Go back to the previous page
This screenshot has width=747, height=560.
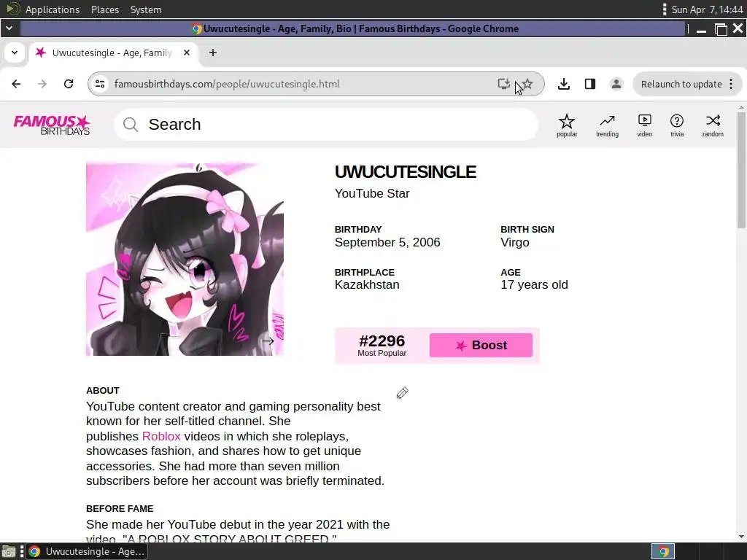(x=16, y=84)
